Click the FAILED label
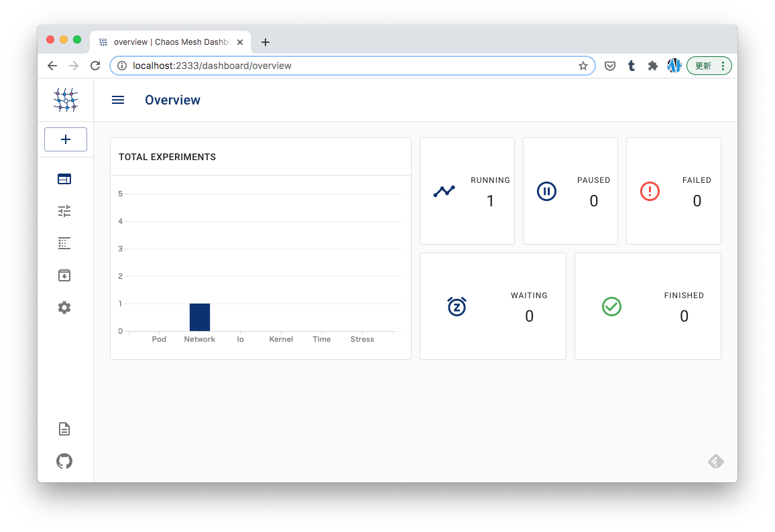This screenshot has width=775, height=532. tap(697, 180)
